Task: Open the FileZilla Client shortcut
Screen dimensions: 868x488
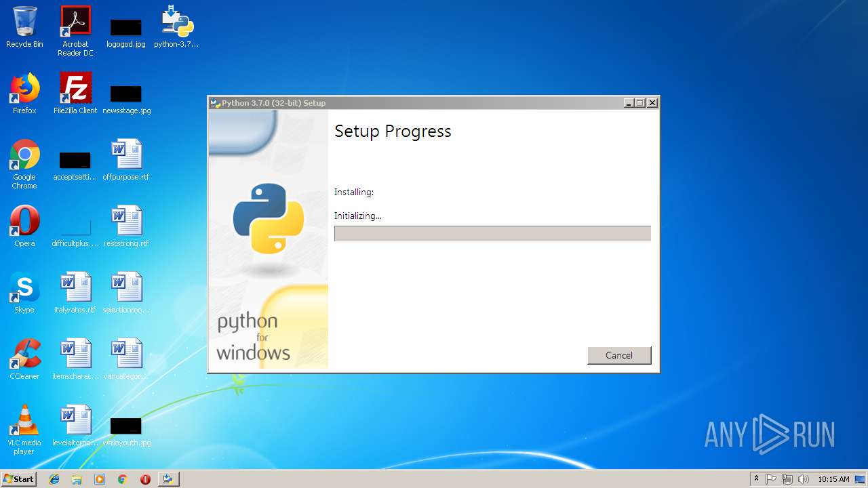Action: pyautogui.click(x=75, y=94)
